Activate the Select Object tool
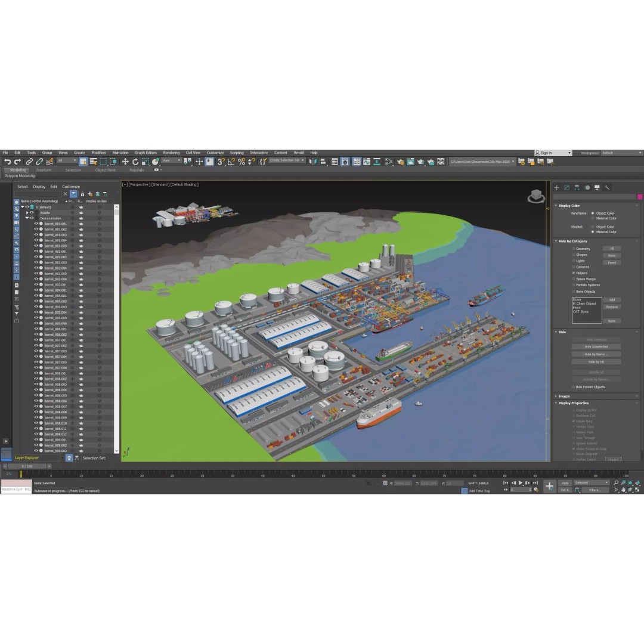 83,162
